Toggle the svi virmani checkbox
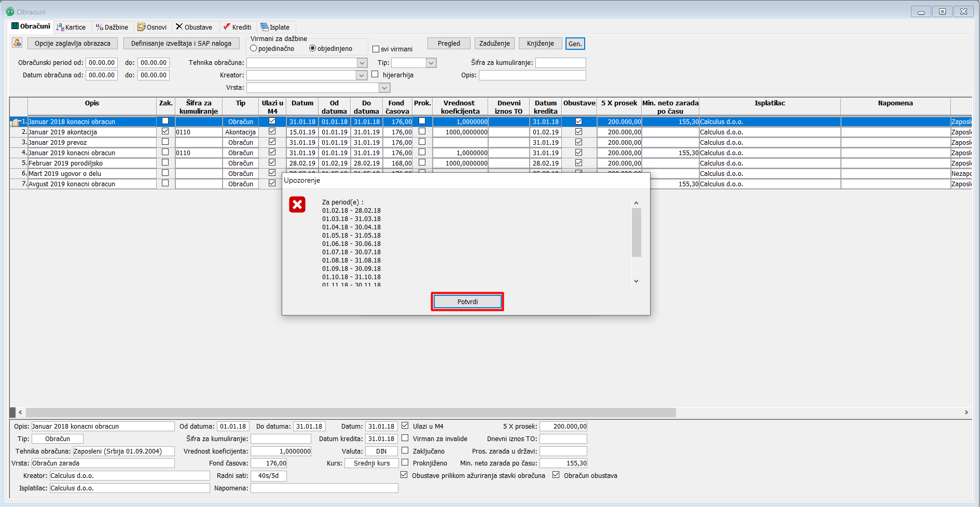Image resolution: width=980 pixels, height=507 pixels. click(x=376, y=49)
